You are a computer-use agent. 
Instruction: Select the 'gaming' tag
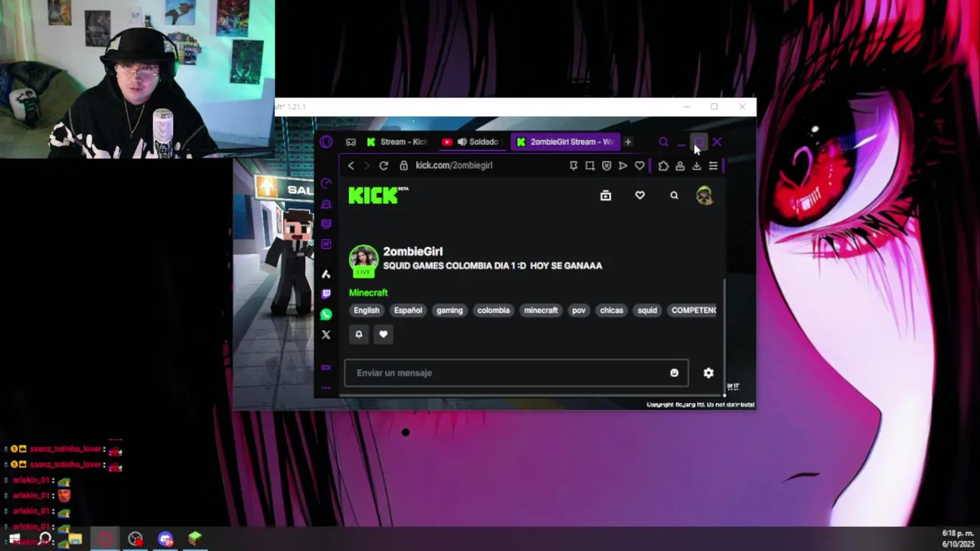click(449, 310)
